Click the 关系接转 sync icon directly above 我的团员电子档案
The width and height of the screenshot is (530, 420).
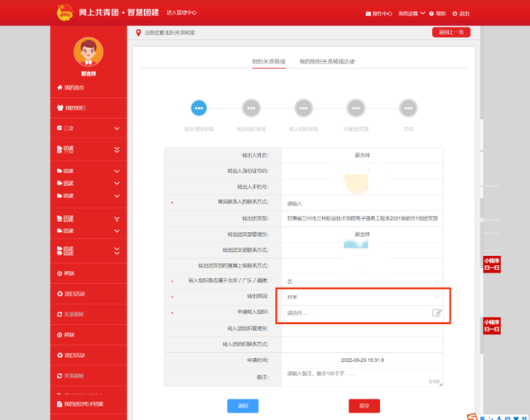point(60,376)
